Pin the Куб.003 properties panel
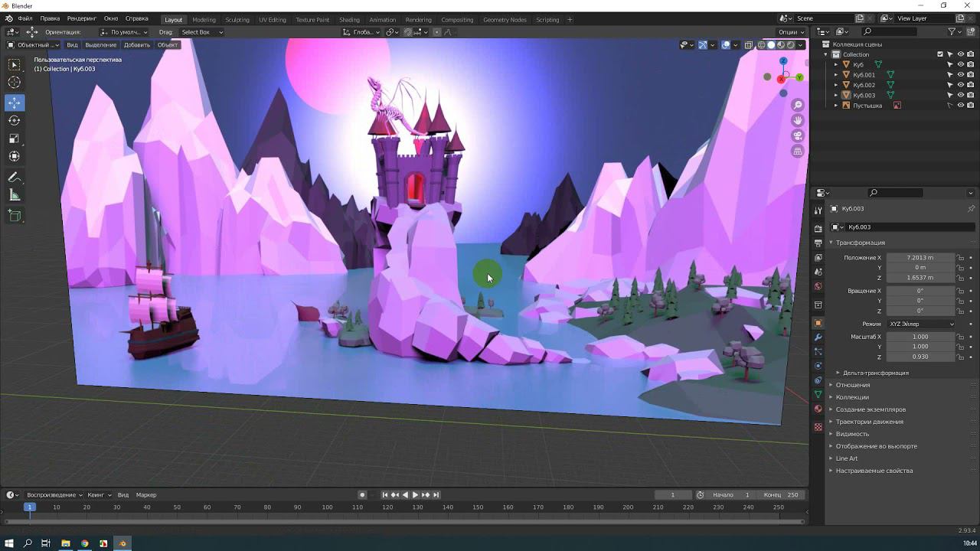Screen dimensions: 980x551 click(x=971, y=209)
